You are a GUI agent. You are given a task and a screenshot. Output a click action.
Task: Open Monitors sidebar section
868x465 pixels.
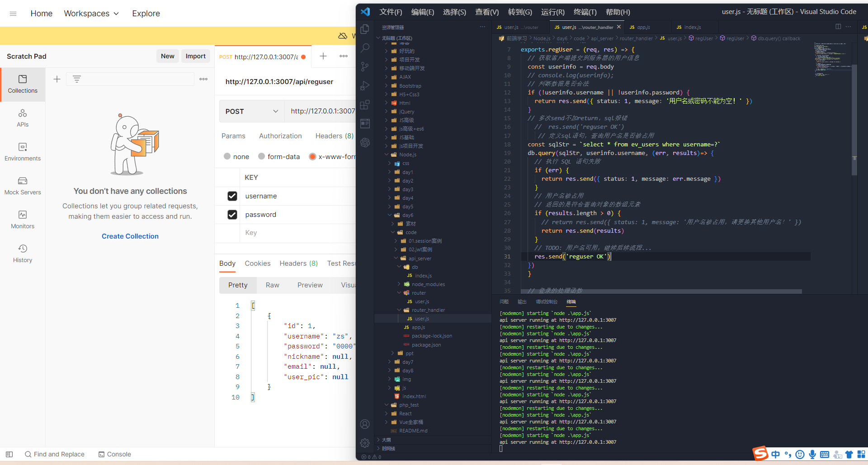click(x=23, y=220)
